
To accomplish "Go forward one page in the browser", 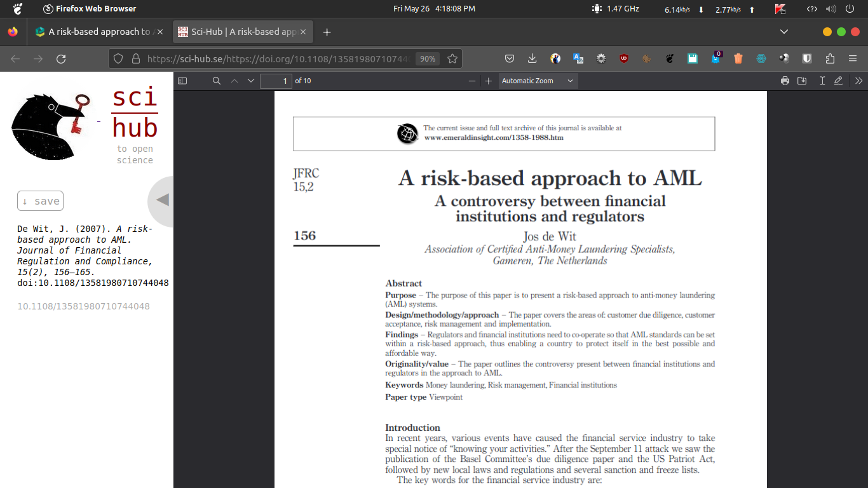I will [38, 58].
